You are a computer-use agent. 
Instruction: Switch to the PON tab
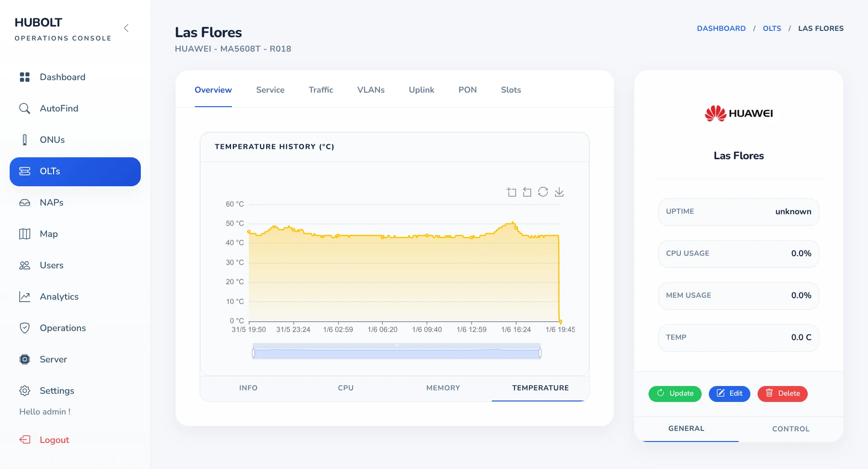(x=467, y=90)
